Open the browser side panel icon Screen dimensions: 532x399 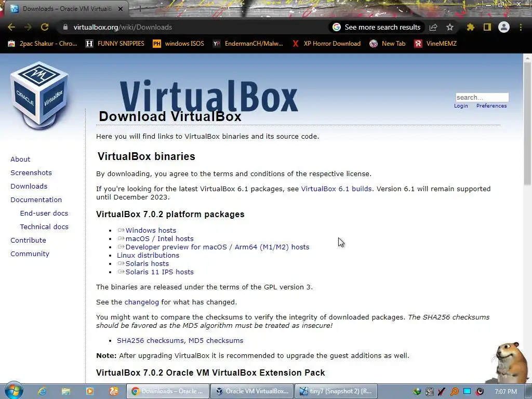[487, 27]
